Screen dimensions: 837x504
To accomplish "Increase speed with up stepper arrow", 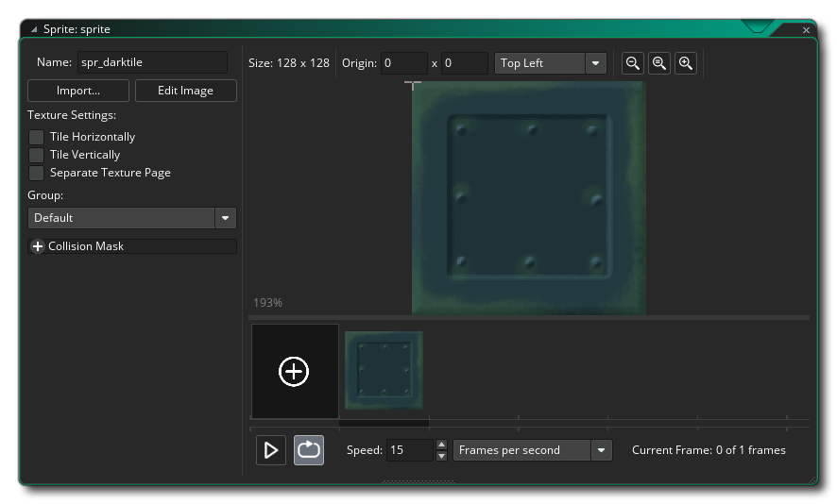I will [441, 445].
